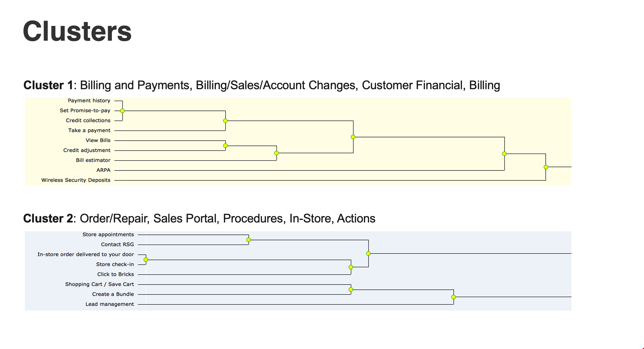Select the rightmost node joining Wireless Security Deposits
The width and height of the screenshot is (644, 349).
click(x=546, y=167)
